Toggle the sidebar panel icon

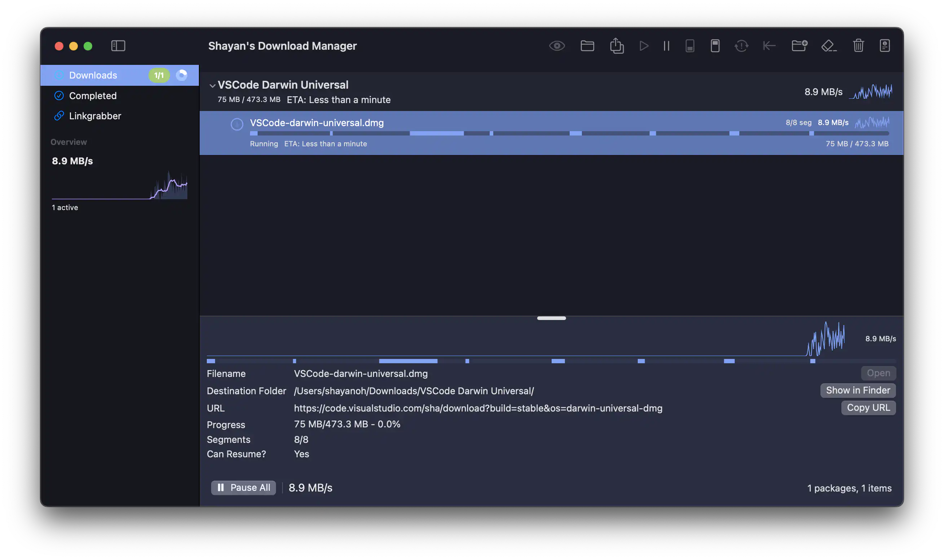[118, 46]
